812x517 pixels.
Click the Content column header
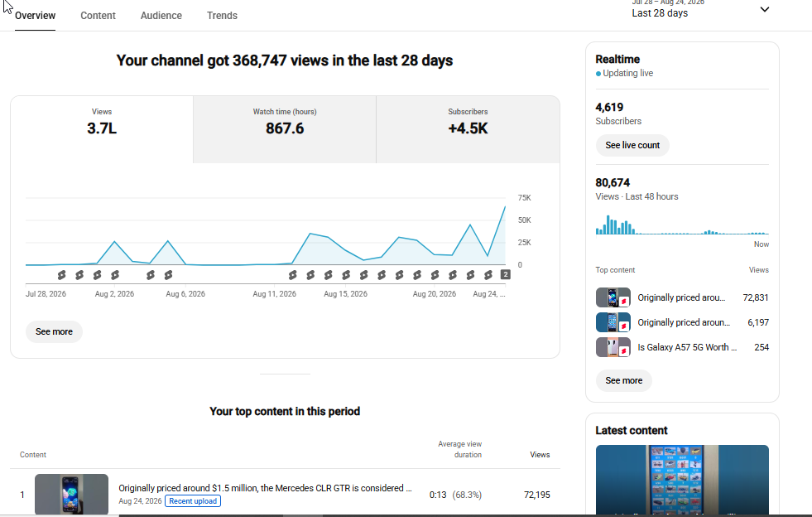tap(32, 455)
